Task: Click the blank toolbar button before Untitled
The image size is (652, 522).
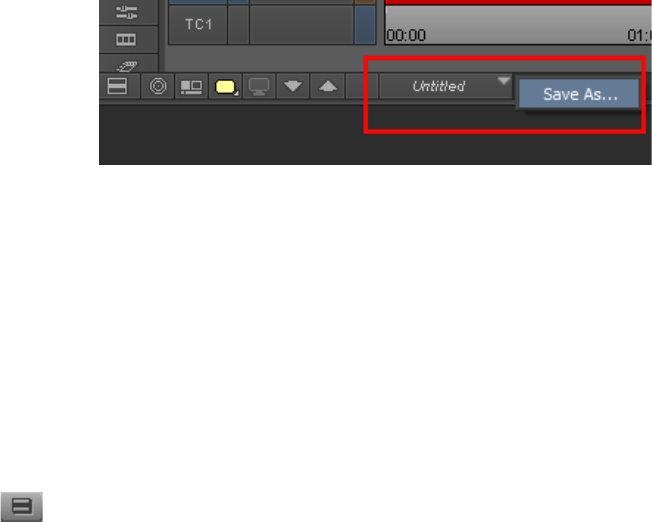Action: coord(362,86)
